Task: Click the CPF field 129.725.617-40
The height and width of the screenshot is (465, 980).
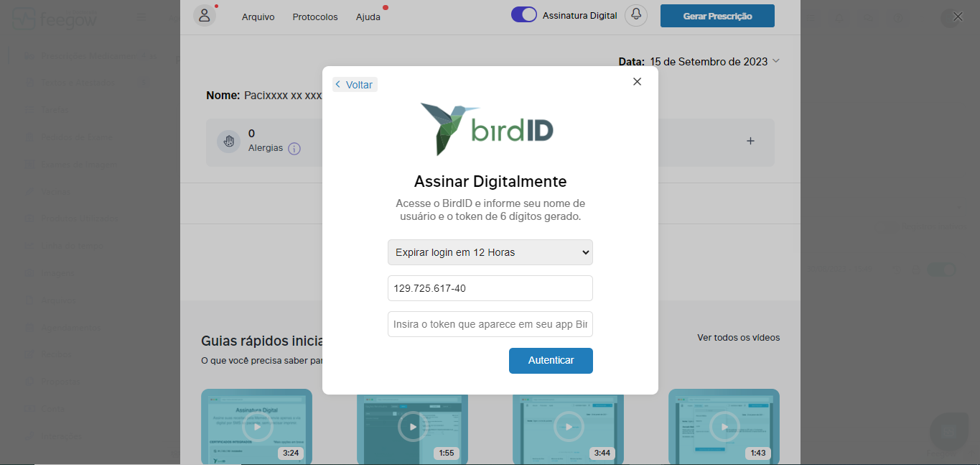Action: (490, 288)
